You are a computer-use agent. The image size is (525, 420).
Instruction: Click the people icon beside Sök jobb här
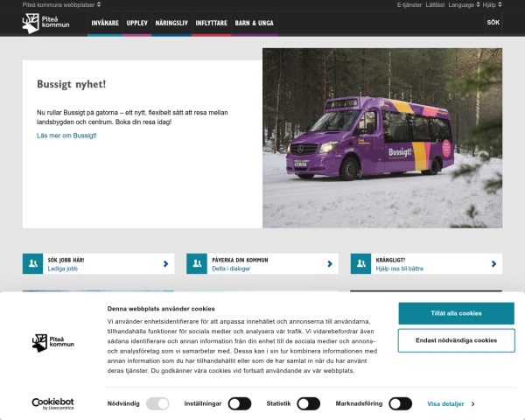click(33, 263)
